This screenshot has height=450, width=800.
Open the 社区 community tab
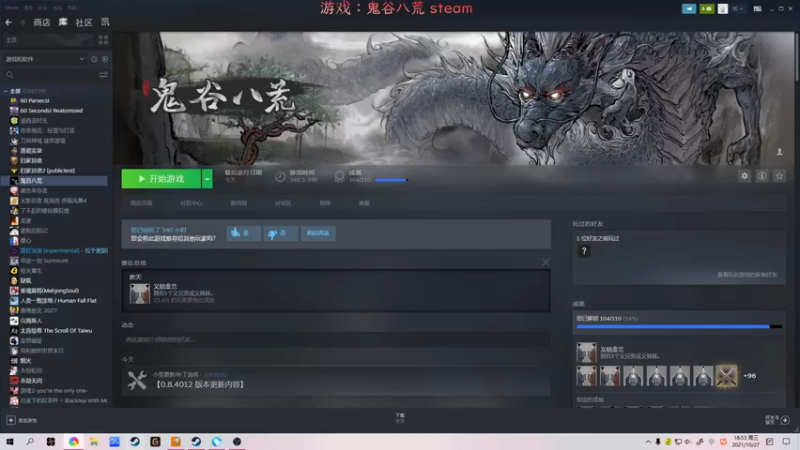pos(84,22)
